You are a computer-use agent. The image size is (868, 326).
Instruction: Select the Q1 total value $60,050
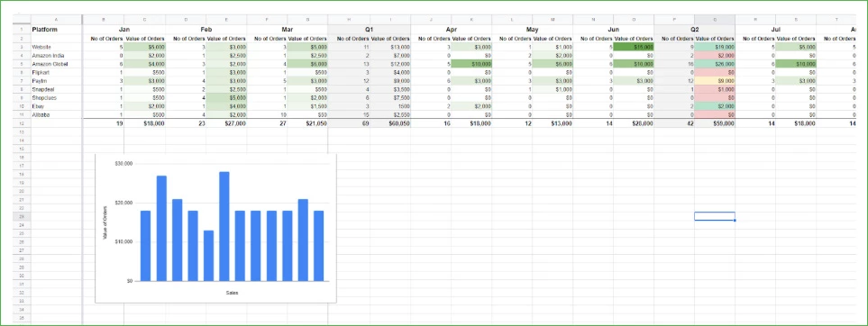click(x=390, y=123)
